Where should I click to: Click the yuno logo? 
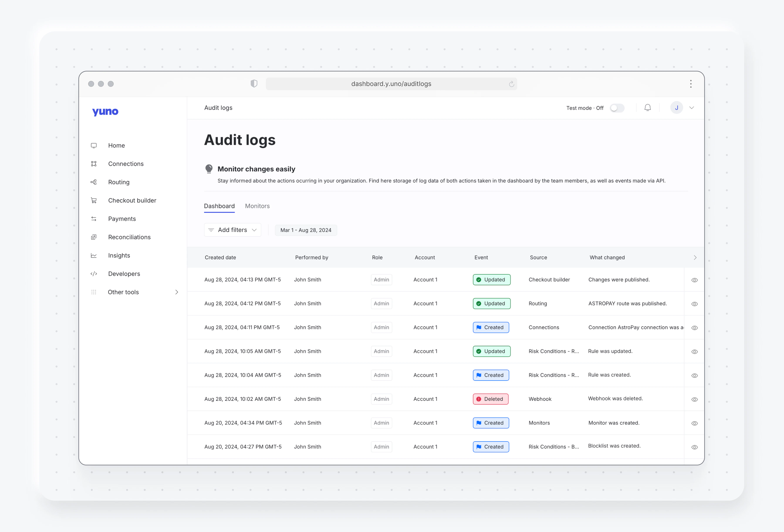(x=105, y=112)
